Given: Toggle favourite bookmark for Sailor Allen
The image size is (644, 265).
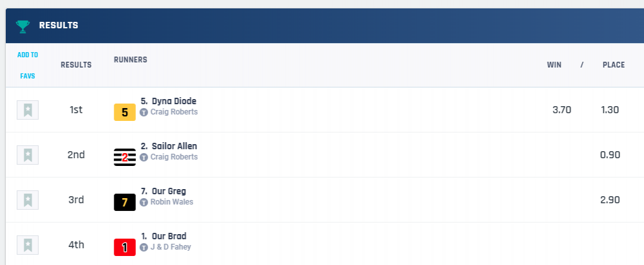Looking at the screenshot, I should click(28, 155).
